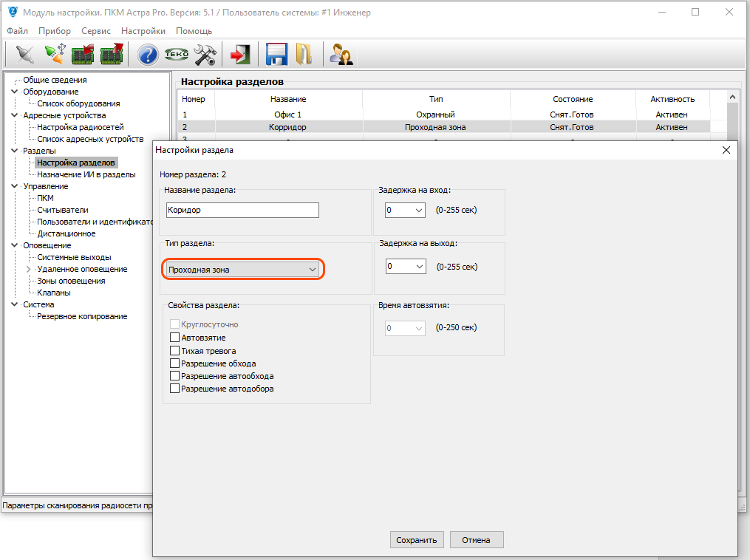Screen dimensions: 750x560
Task: Click the USB connect toolbar icon
Action: 55,55
